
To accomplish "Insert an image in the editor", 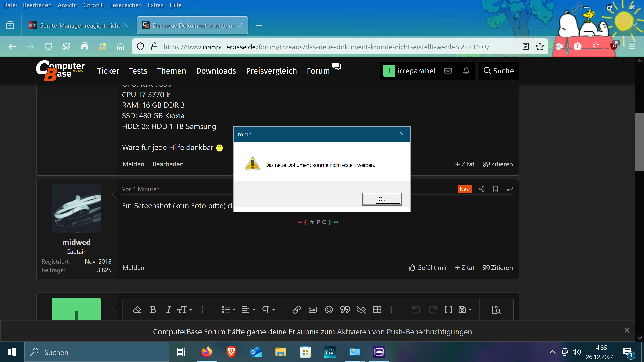I will [x=312, y=310].
